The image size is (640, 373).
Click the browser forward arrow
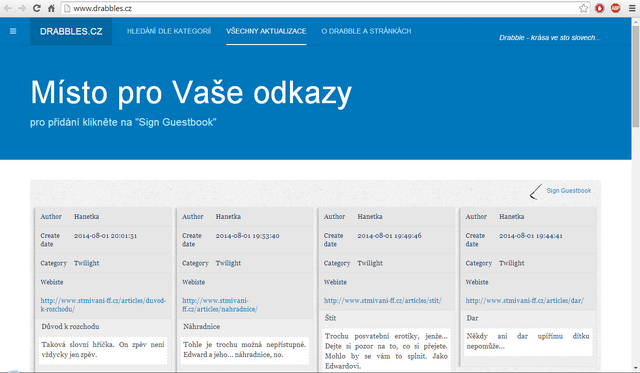point(22,8)
